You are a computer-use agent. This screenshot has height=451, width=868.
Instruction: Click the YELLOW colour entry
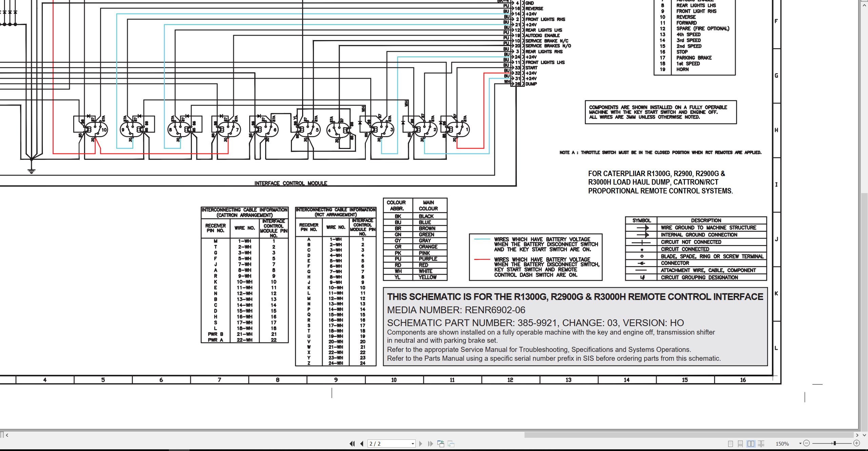pyautogui.click(x=427, y=277)
